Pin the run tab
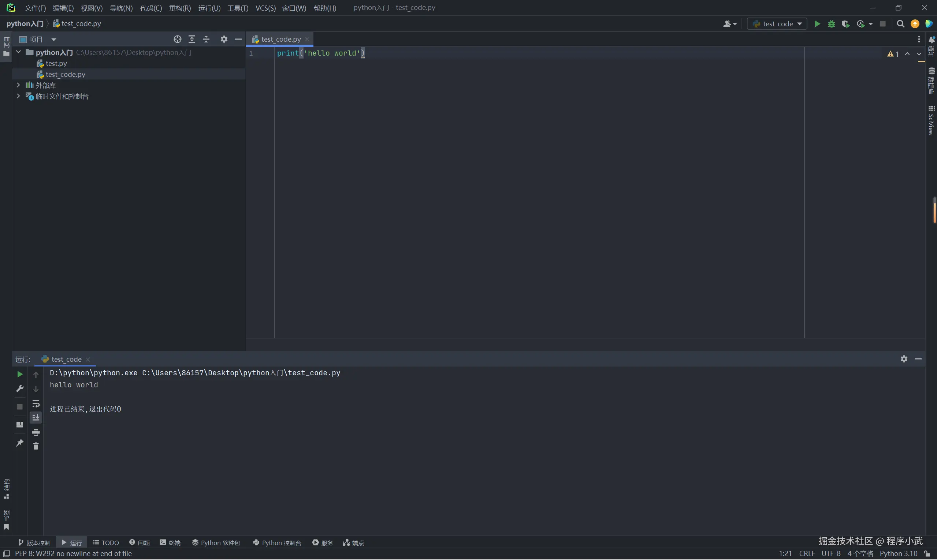Image resolution: width=937 pixels, height=560 pixels. click(20, 443)
